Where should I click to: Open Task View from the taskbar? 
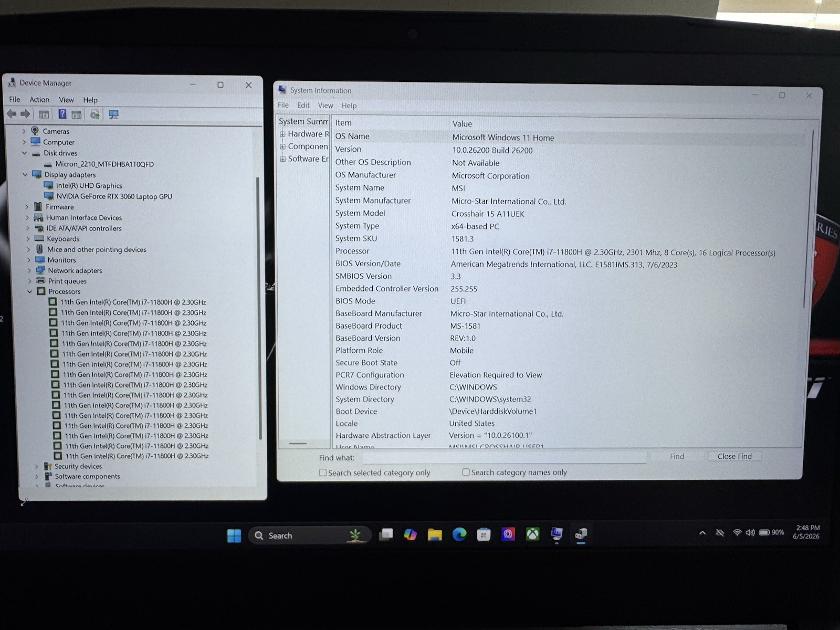[386, 534]
